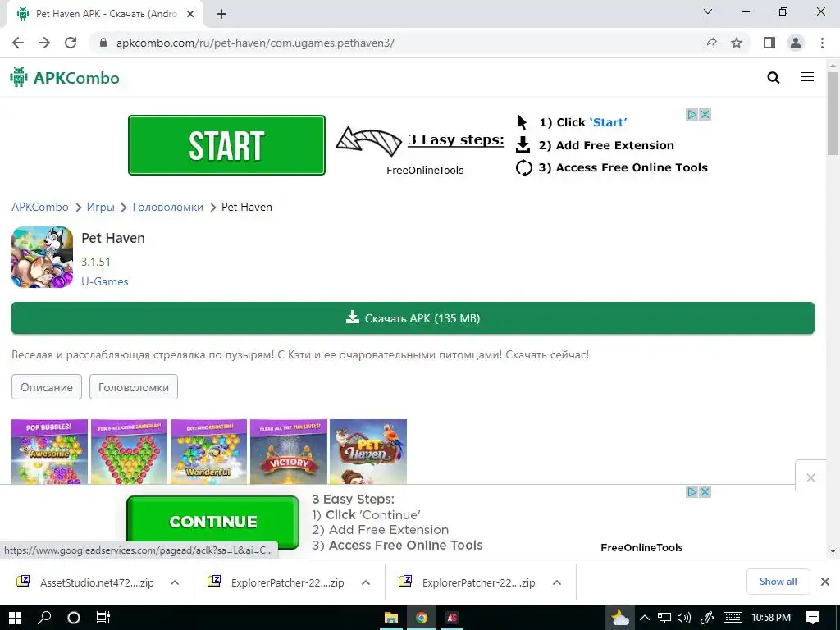
Task: Go to APKCombo breadcrumb link
Action: coord(40,207)
